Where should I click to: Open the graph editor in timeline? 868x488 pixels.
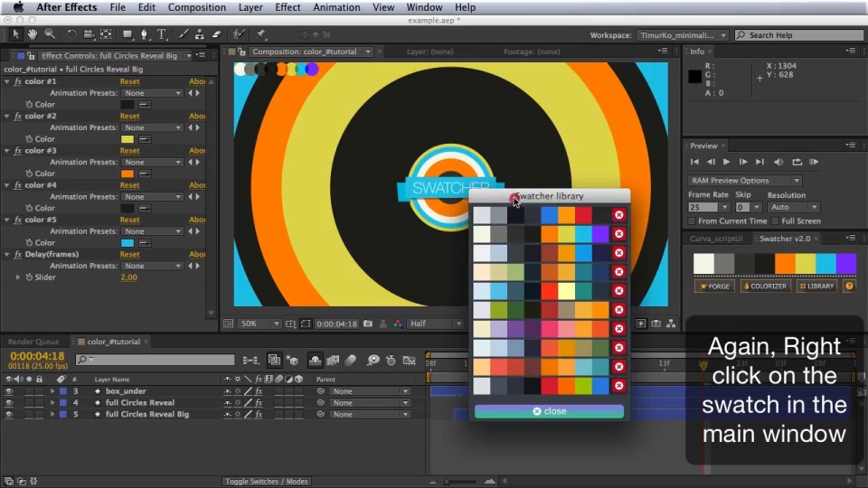click(x=409, y=361)
